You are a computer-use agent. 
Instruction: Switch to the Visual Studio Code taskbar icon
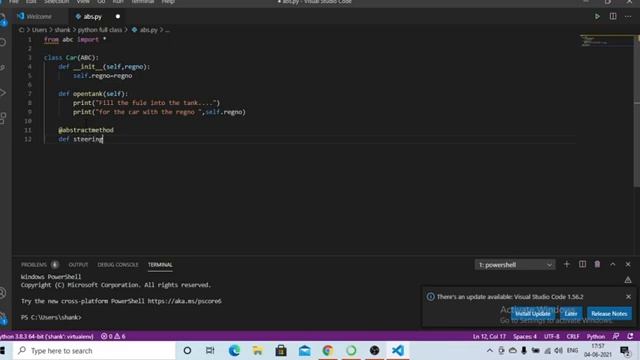pos(398,351)
